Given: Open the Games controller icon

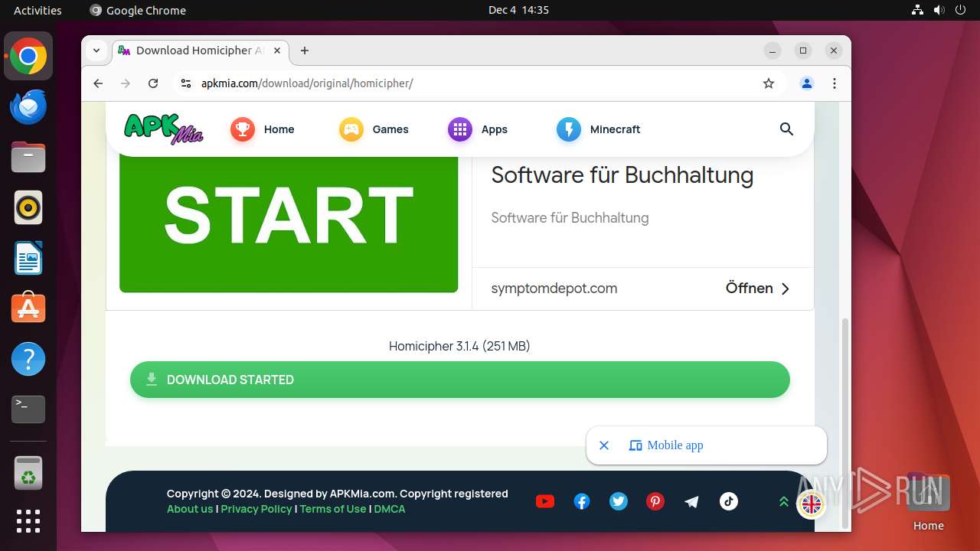Looking at the screenshot, I should coord(351,129).
